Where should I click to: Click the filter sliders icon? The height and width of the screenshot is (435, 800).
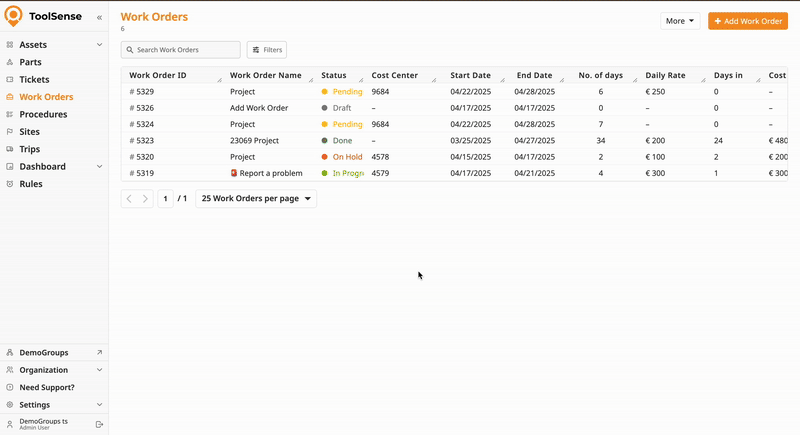[256, 50]
